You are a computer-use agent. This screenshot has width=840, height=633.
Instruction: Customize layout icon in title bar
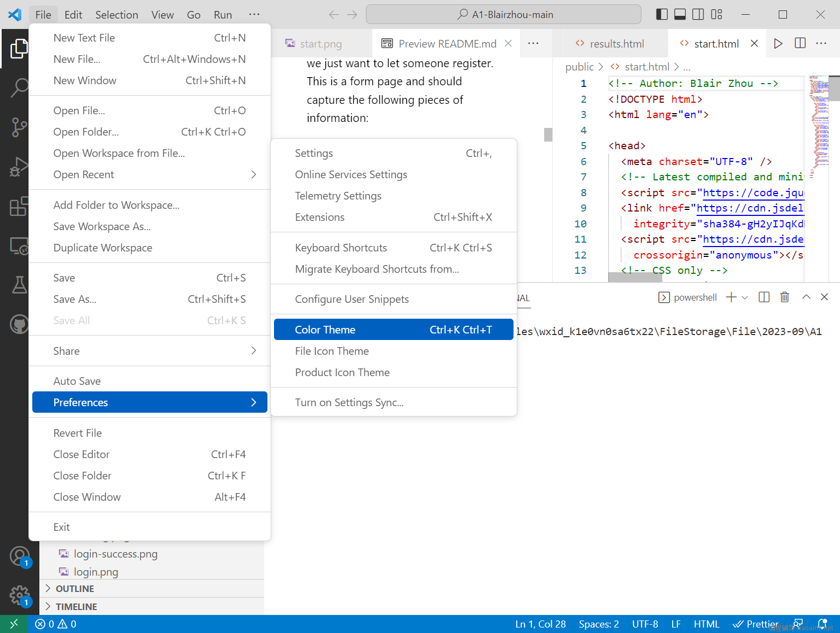pos(717,14)
